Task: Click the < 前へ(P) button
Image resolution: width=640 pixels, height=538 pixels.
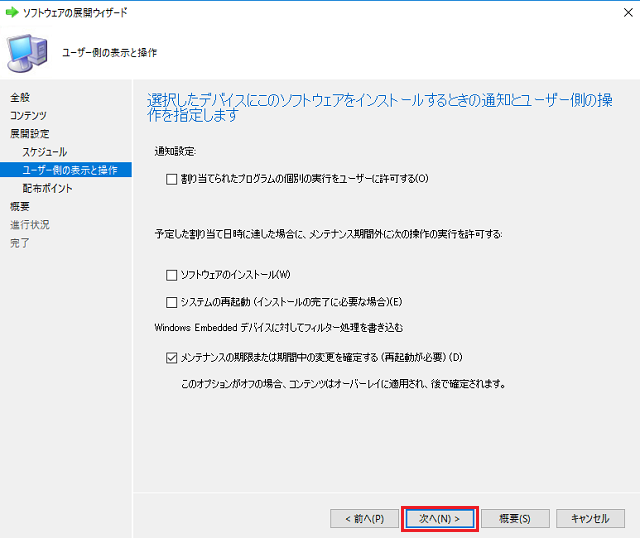Action: pos(364,518)
